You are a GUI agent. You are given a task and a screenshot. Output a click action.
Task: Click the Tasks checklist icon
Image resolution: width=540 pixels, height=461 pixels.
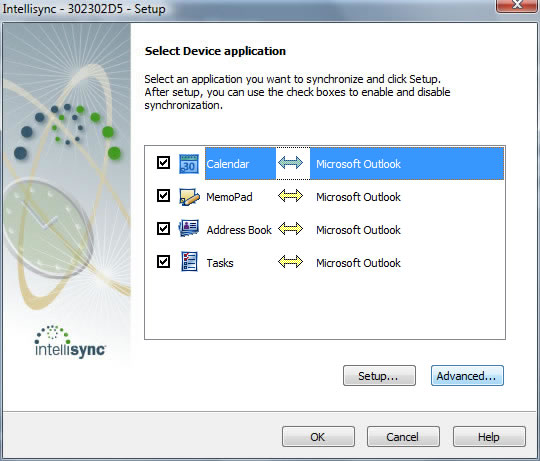(x=189, y=262)
